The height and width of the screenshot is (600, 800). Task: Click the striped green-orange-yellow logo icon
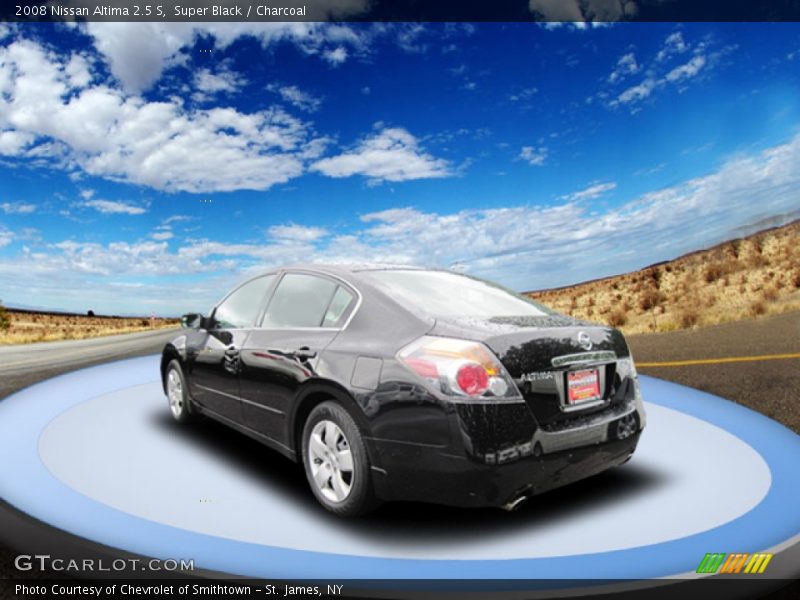(x=734, y=563)
